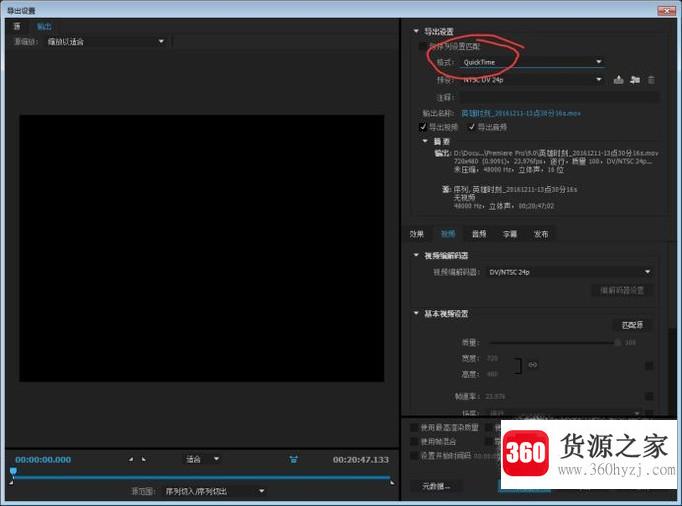Click the Quality slider handle
This screenshot has width=682, height=506.
(x=617, y=342)
